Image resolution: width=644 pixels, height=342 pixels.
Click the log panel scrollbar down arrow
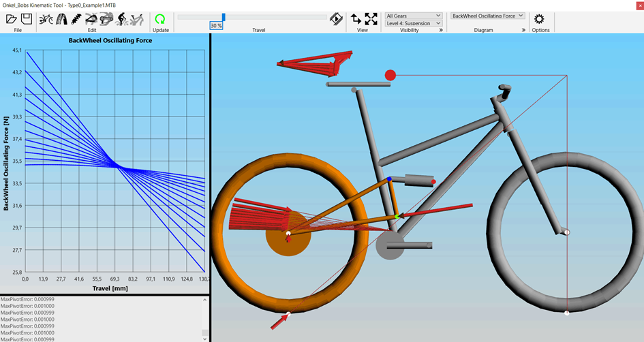(x=205, y=337)
